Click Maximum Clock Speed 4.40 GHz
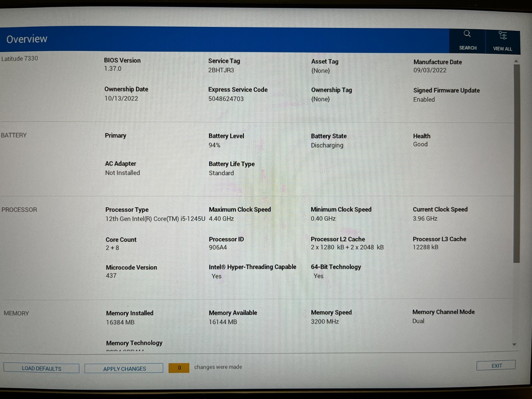Viewport: 532px width, 399px height. click(221, 218)
